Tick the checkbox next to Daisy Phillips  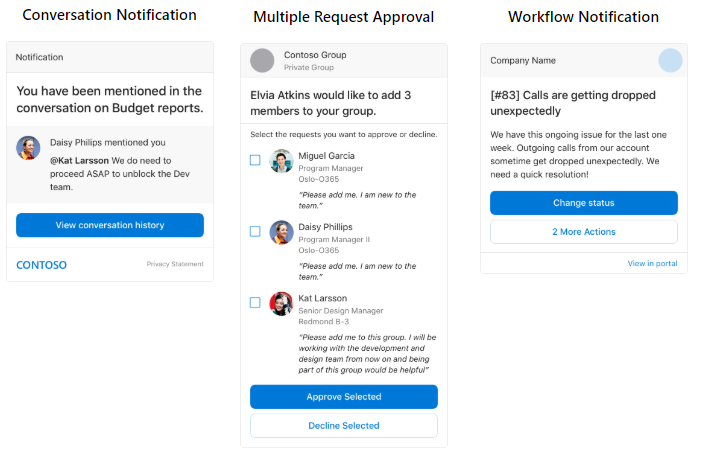(x=255, y=231)
